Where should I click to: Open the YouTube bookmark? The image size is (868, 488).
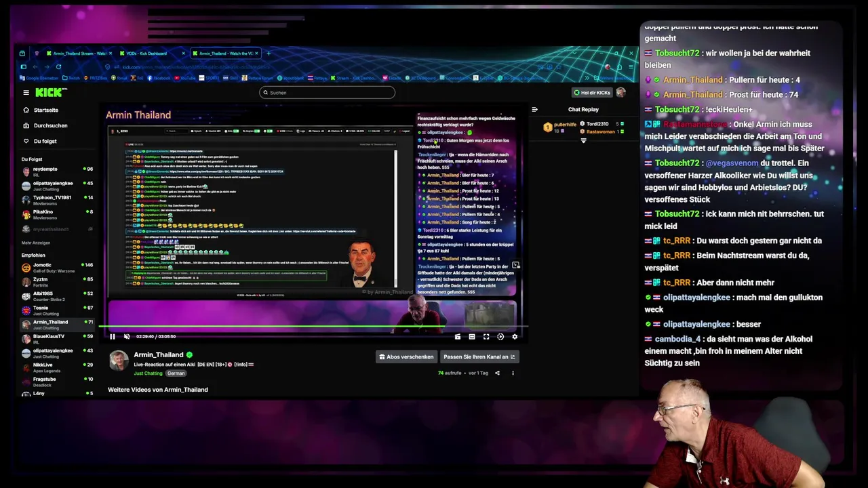(184, 78)
